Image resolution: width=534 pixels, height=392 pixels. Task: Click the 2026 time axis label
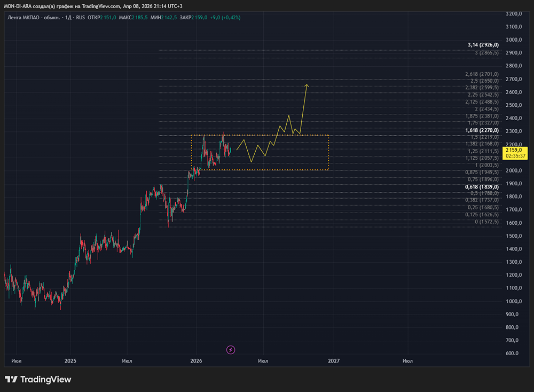coord(196,360)
